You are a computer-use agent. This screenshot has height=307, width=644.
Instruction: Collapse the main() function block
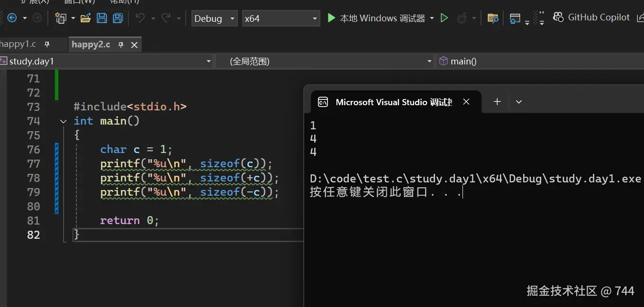pyautogui.click(x=63, y=121)
